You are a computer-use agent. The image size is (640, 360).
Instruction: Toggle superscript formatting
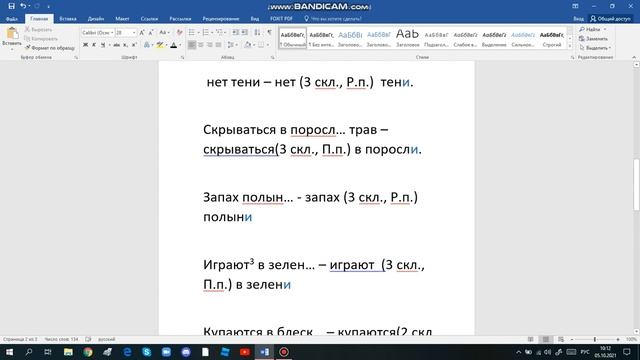coord(134,45)
